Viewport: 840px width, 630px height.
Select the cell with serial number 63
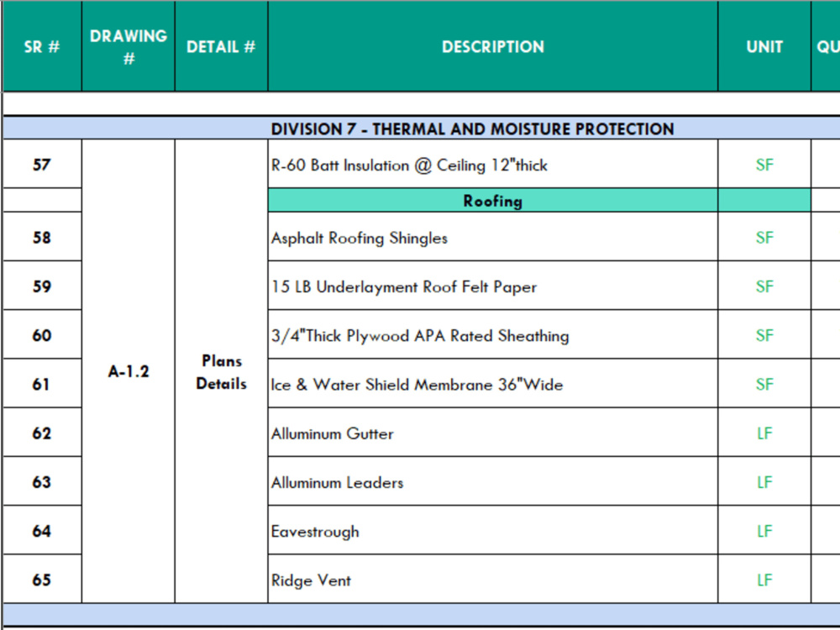[42, 481]
